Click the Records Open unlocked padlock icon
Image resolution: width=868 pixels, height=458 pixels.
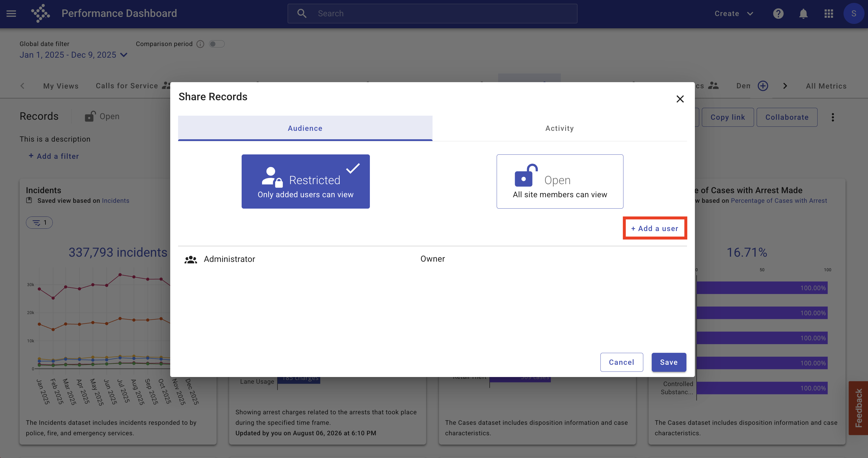click(90, 116)
